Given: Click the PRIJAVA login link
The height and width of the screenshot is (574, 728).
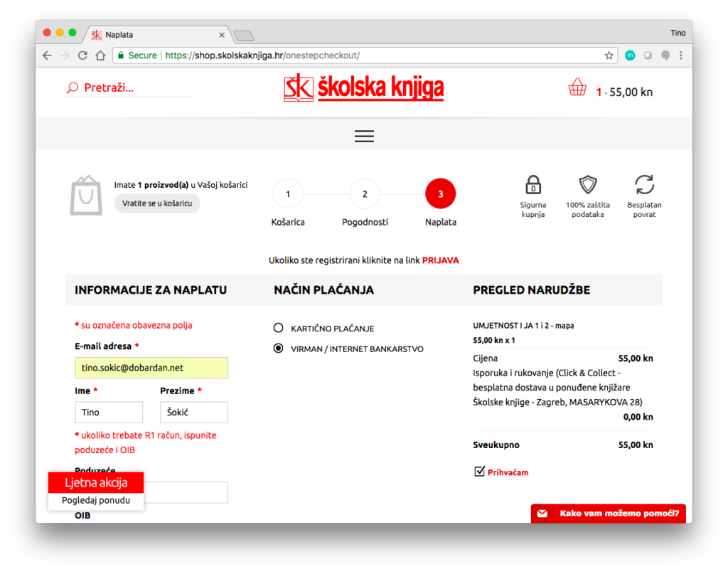Looking at the screenshot, I should [440, 260].
